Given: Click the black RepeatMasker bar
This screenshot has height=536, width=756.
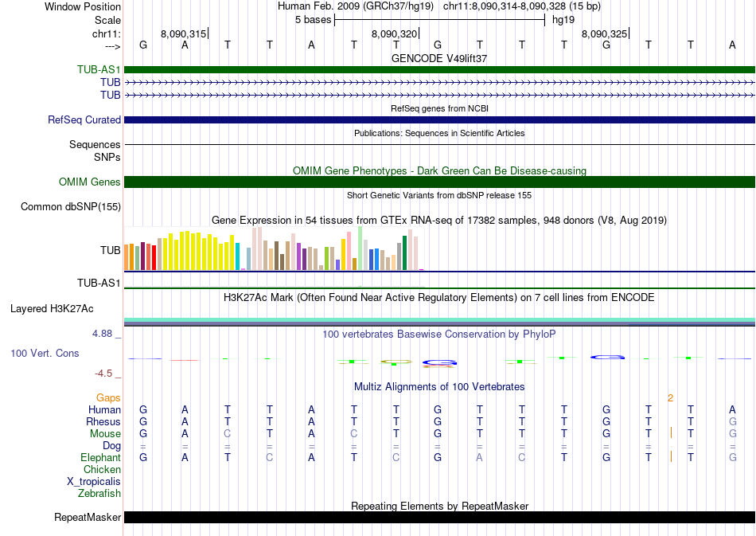Looking at the screenshot, I should tap(439, 517).
